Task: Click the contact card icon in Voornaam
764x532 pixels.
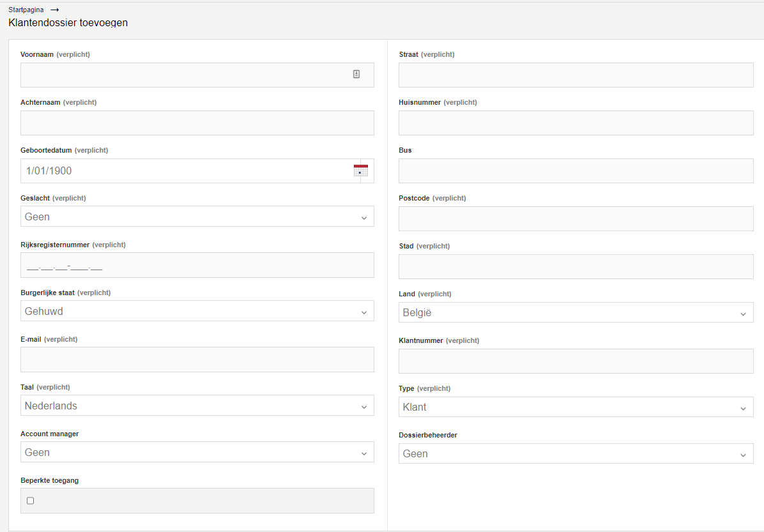Action: (356, 74)
